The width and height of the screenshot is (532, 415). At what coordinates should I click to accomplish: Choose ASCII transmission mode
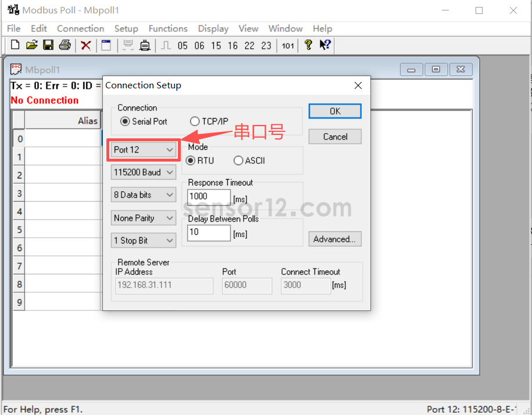click(238, 160)
